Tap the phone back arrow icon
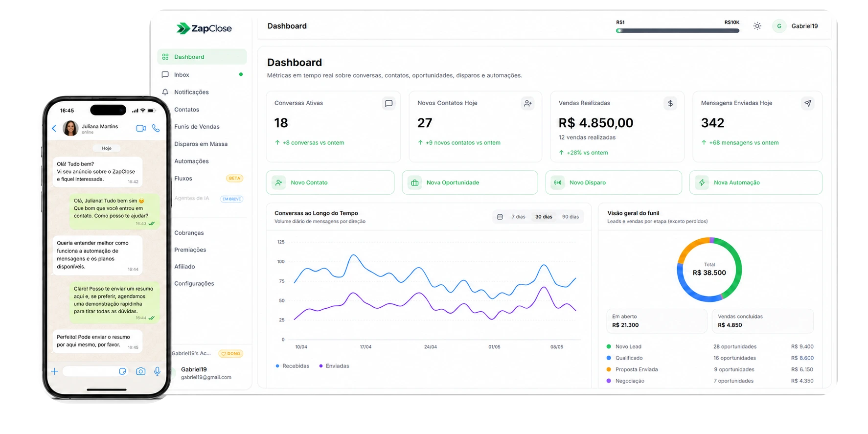The height and width of the screenshot is (434, 868). click(x=54, y=128)
